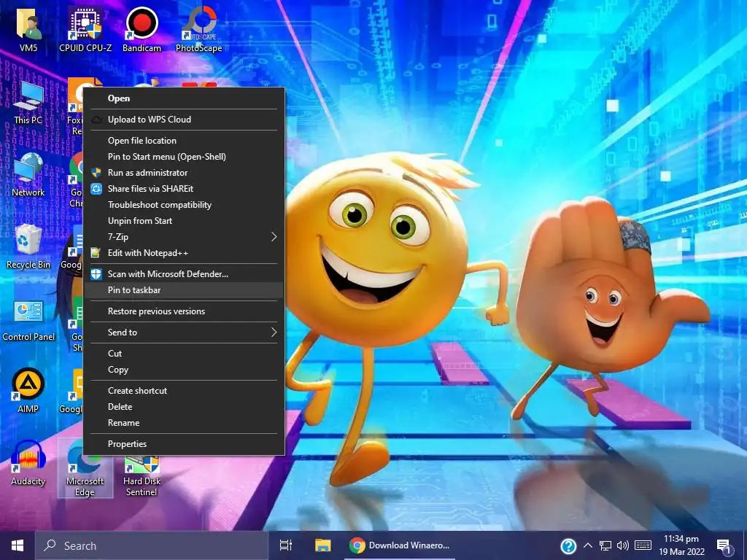This screenshot has height=560, width=747.
Task: Select the Network desktop icon
Action: pos(28,175)
